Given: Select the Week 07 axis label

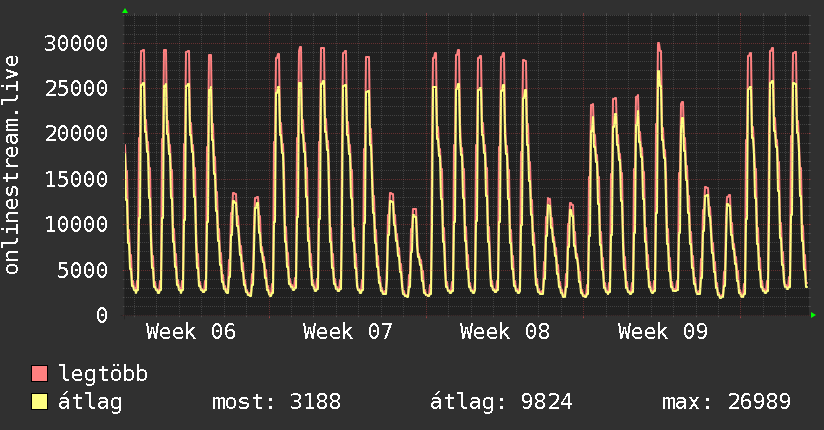Looking at the screenshot, I should (348, 331).
